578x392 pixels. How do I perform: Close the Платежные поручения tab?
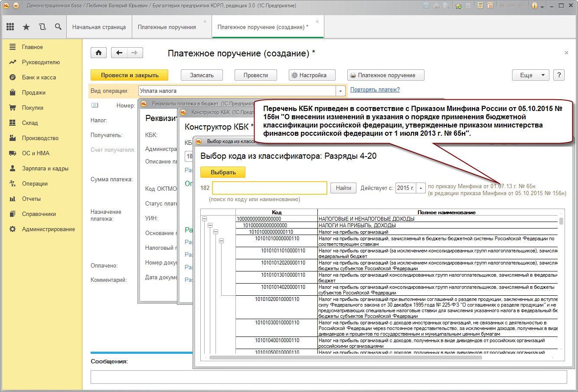(205, 21)
